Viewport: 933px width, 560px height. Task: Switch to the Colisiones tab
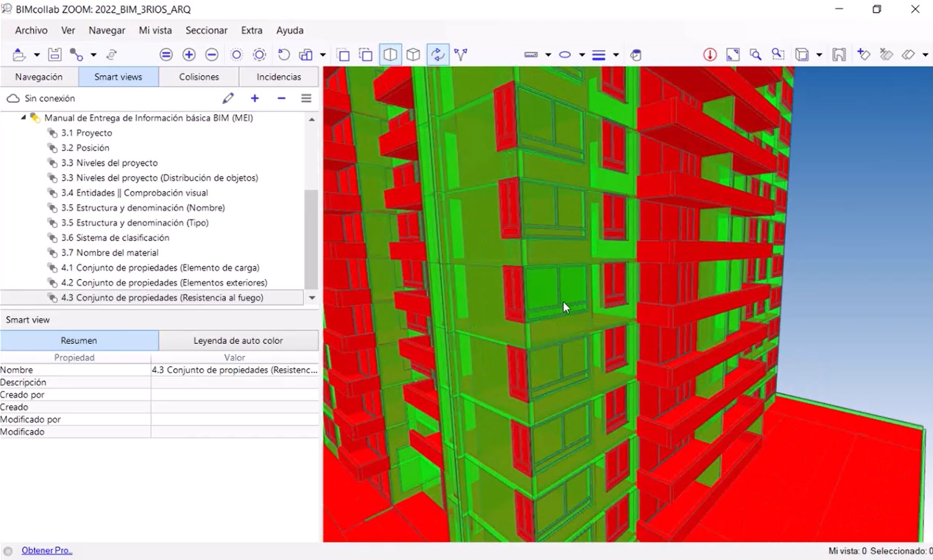[199, 77]
